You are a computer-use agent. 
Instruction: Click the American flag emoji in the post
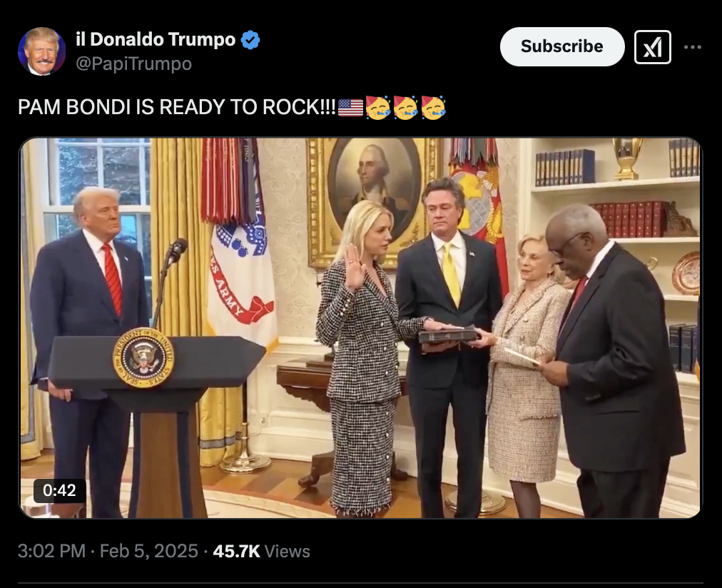pos(350,107)
